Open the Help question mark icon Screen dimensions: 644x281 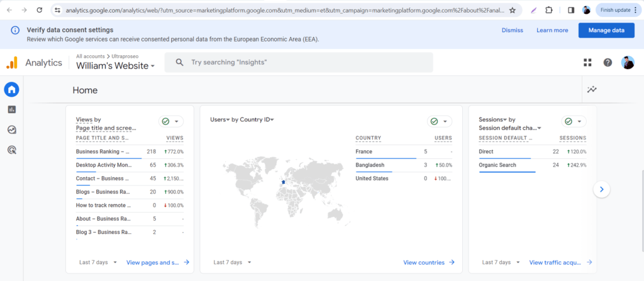(x=608, y=62)
